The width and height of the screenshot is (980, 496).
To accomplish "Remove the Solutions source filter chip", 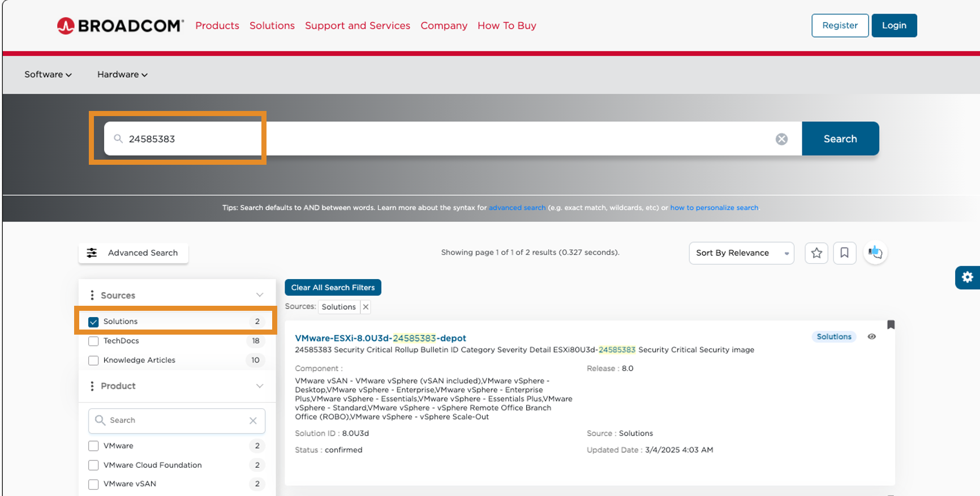I will (x=366, y=307).
